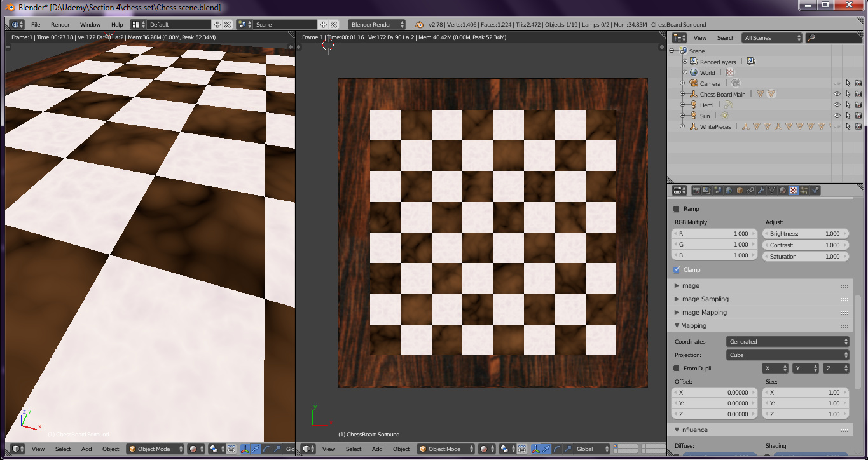Open the Window menu
The image size is (868, 460).
(x=90, y=24)
